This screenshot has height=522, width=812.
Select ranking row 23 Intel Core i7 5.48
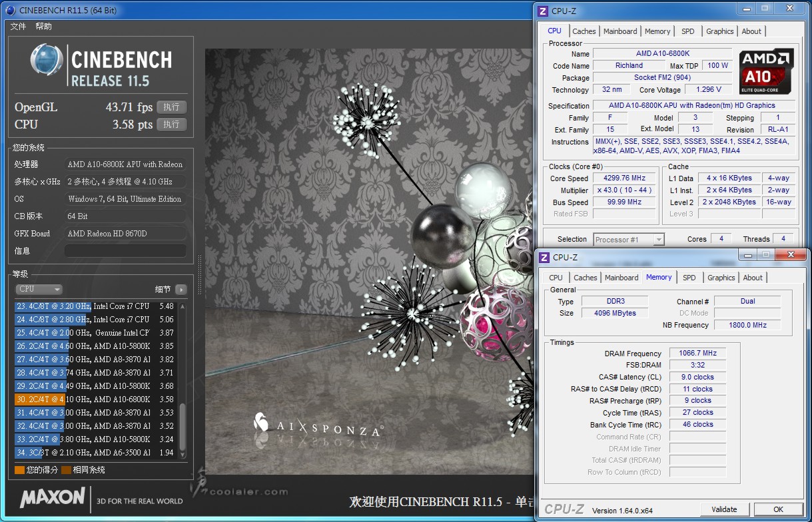[x=96, y=306]
